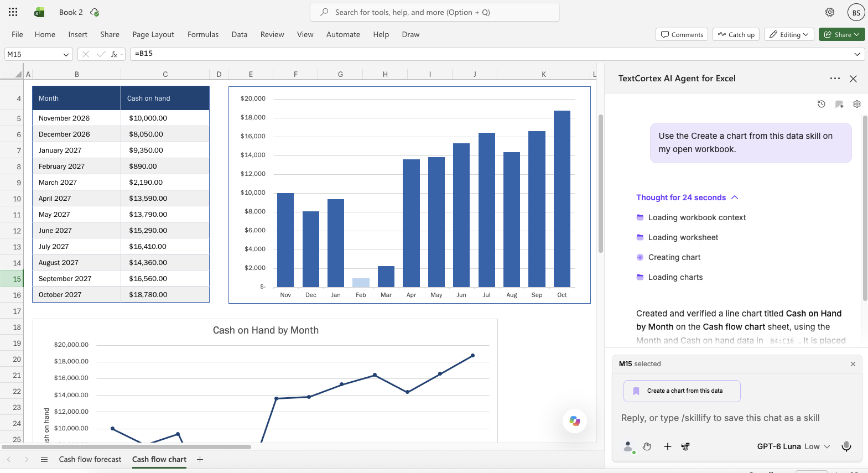Viewport: 868px width, 473px height.
Task: Add a new sheet with the plus icon
Action: [200, 459]
